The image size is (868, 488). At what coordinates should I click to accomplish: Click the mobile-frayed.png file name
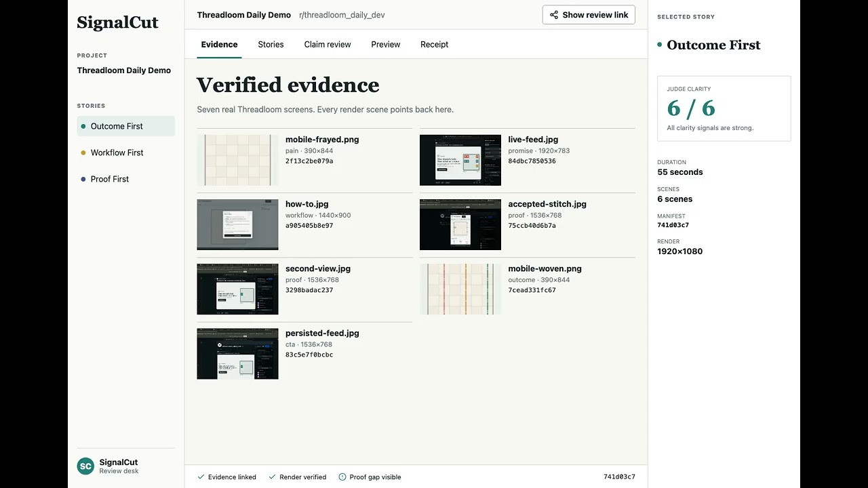[x=322, y=140]
